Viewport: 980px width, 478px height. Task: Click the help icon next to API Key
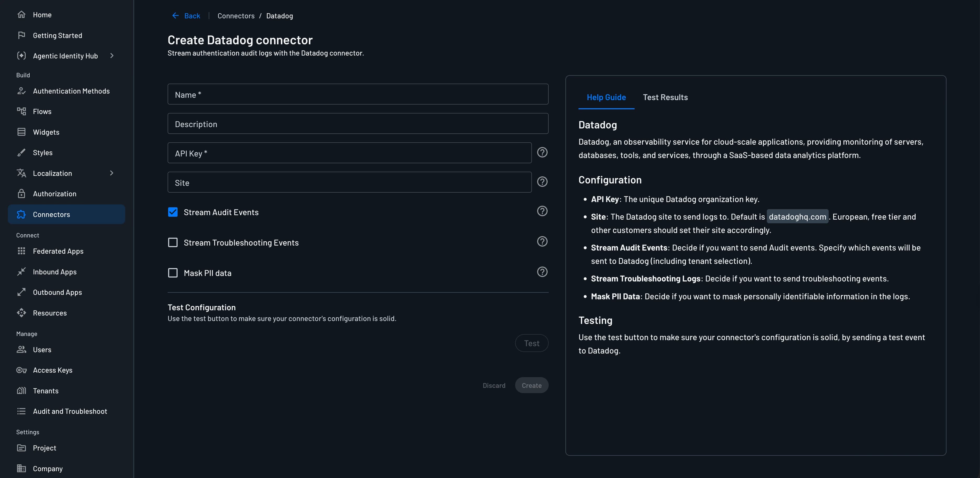click(542, 152)
